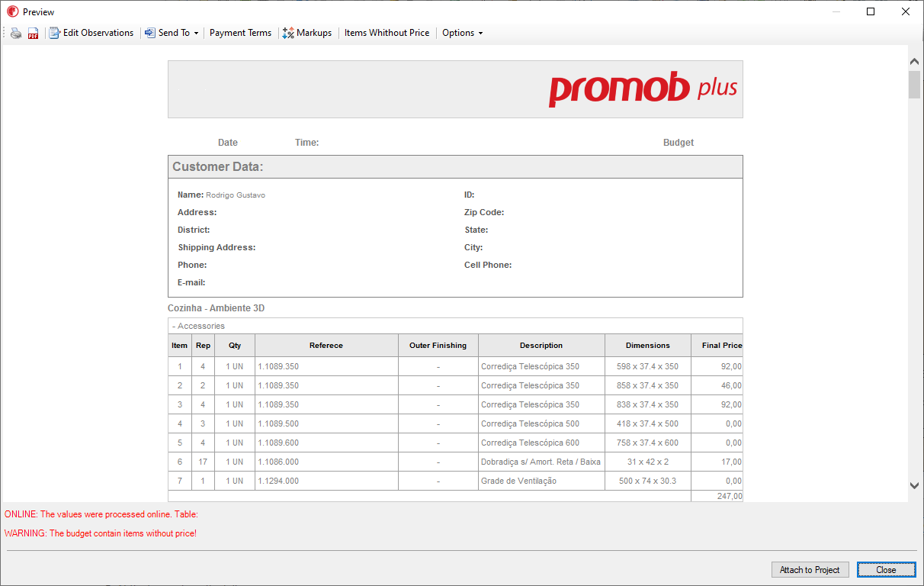The height and width of the screenshot is (586, 924).
Task: Click the Rep column header
Action: [203, 345]
